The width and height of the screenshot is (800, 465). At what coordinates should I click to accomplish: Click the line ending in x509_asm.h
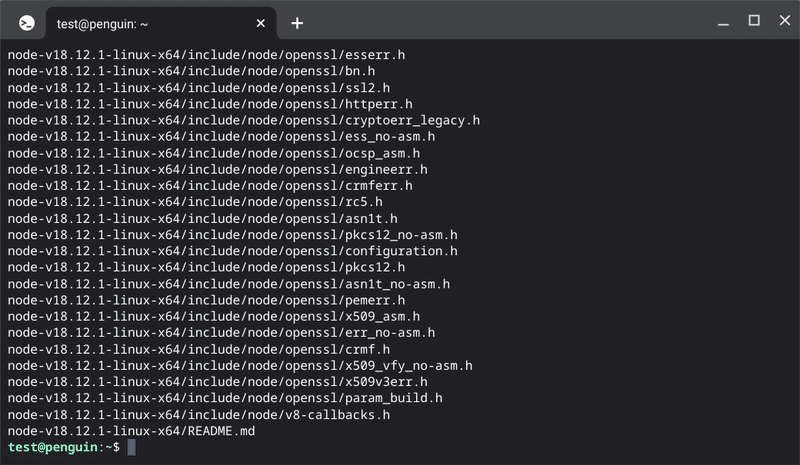[214, 316]
